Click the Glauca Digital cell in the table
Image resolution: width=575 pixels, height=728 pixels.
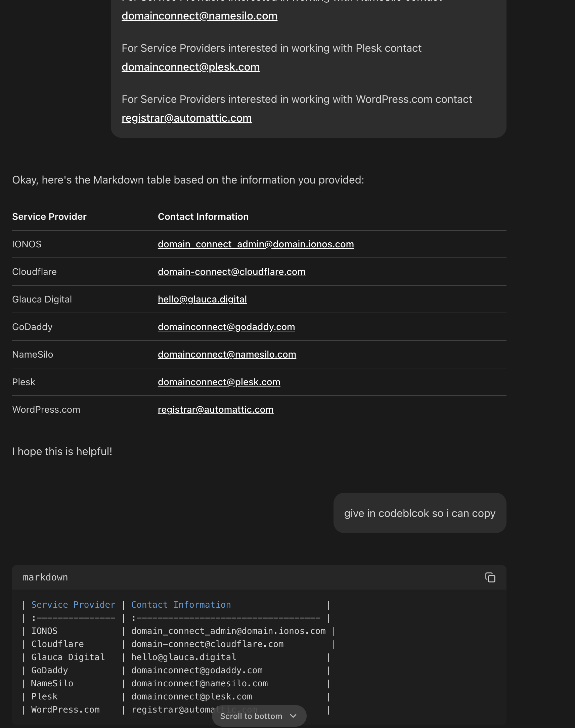point(42,299)
